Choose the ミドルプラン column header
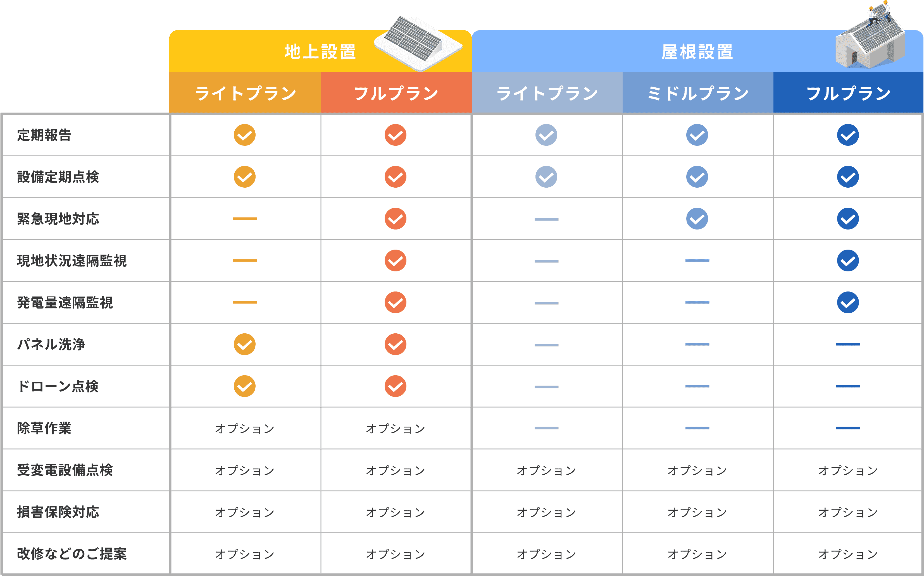The width and height of the screenshot is (924, 576). click(x=698, y=93)
